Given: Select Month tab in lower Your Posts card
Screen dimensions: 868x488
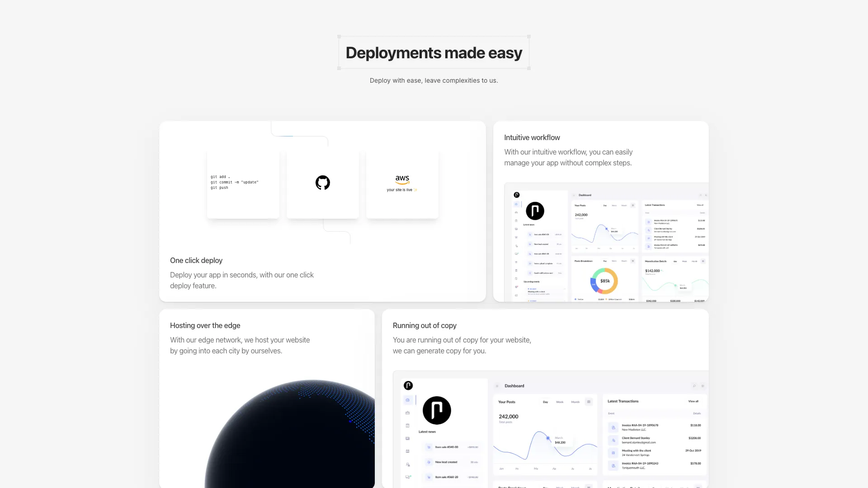Looking at the screenshot, I should [575, 402].
